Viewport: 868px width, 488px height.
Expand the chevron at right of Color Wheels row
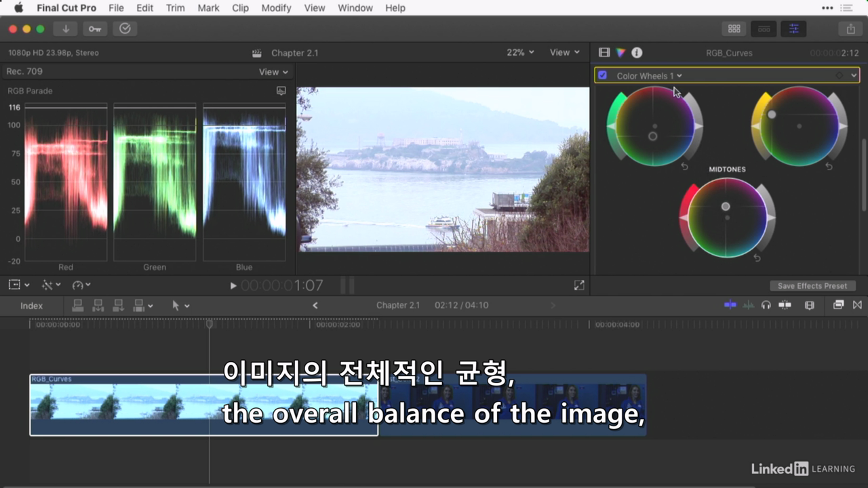pos(854,76)
